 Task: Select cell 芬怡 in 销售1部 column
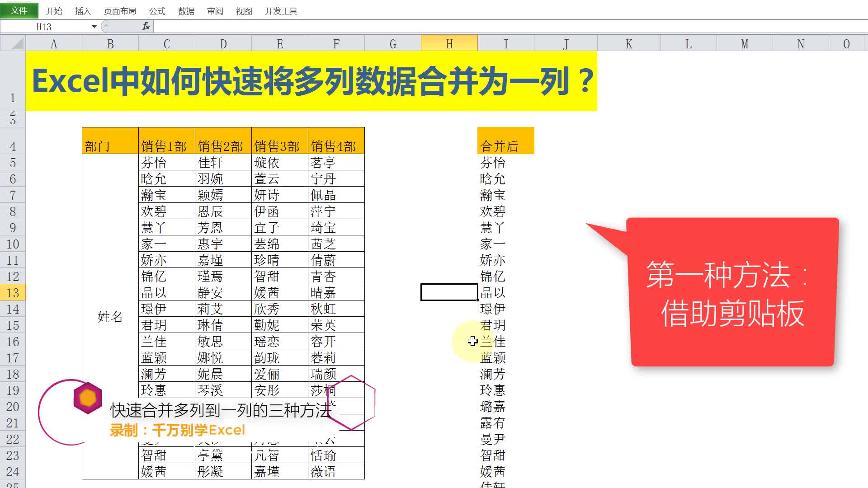(x=167, y=163)
